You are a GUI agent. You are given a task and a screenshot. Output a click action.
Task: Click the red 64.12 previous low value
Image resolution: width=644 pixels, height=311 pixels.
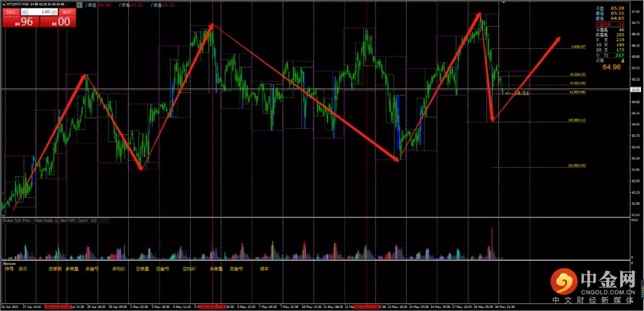click(135, 5)
